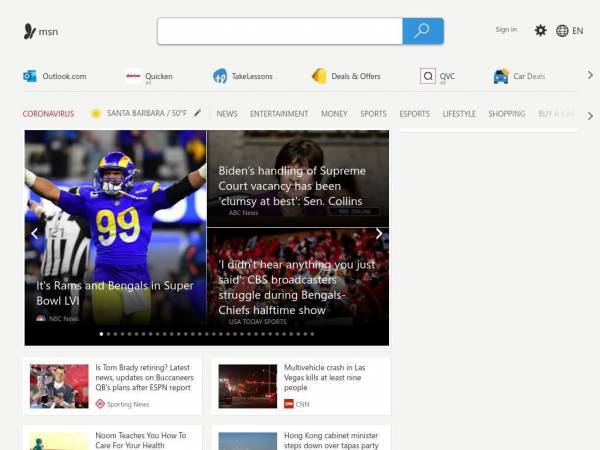Click the Deals & Offers text link
This screenshot has height=450, width=600.
pyautogui.click(x=356, y=76)
